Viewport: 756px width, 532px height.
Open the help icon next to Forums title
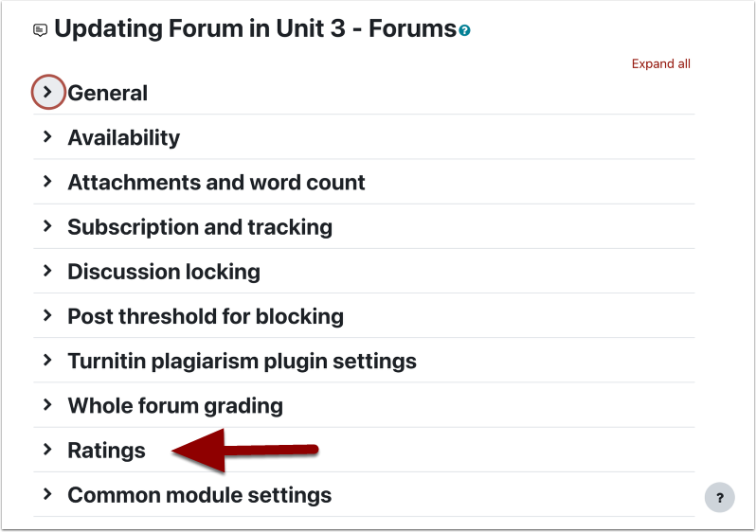click(464, 31)
